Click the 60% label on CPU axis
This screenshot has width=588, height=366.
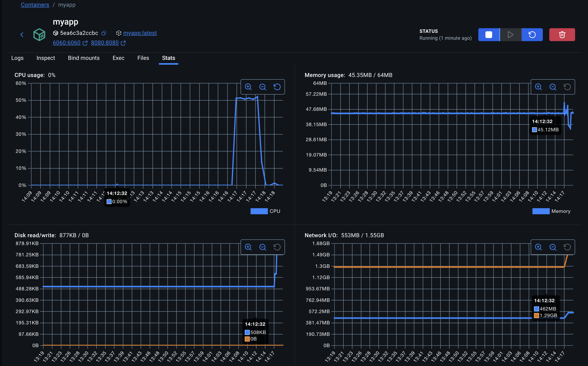tap(21, 83)
